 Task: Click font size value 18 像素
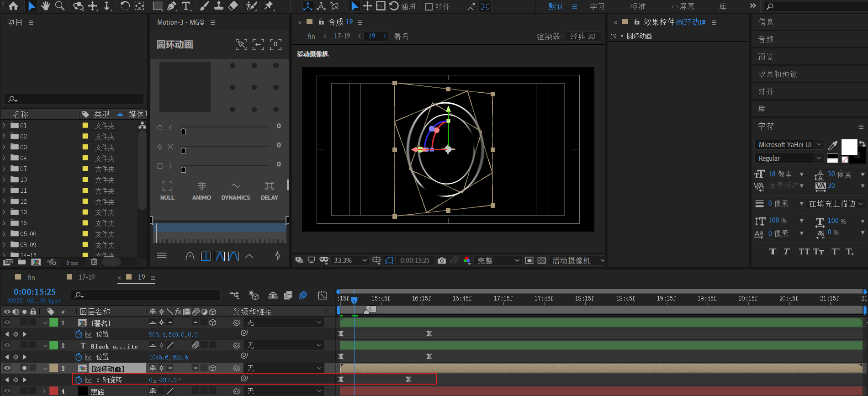coord(780,174)
